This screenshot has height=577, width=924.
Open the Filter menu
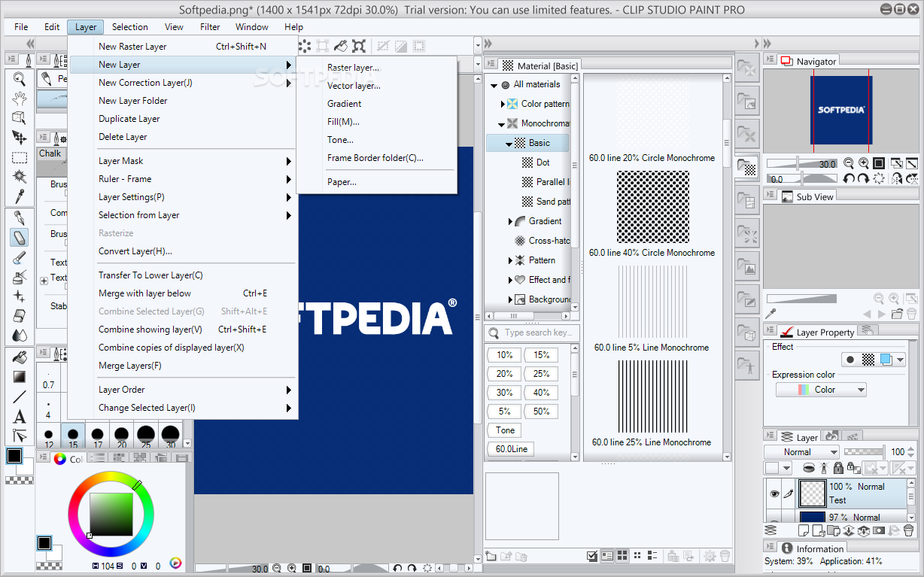210,27
